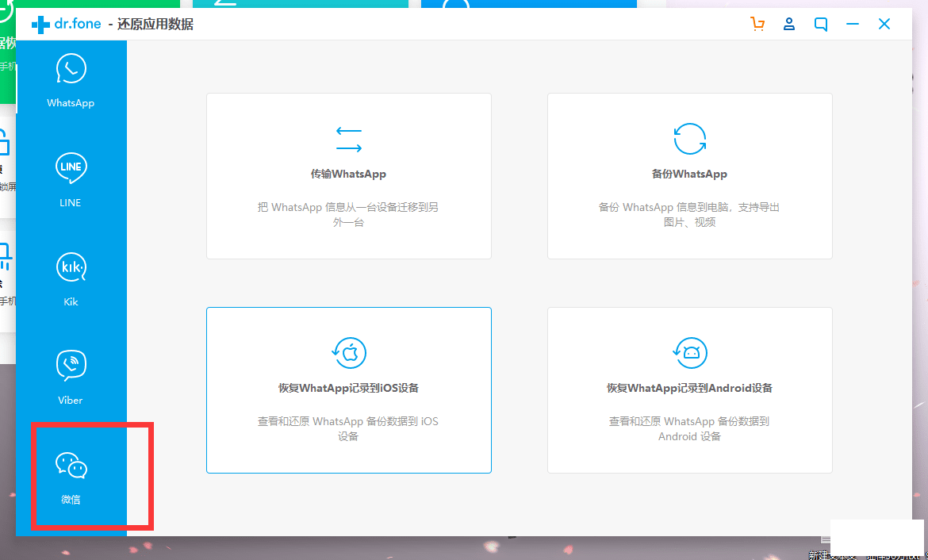This screenshot has width=928, height=560.
Task: Minimize the dr.fone window
Action: point(852,25)
